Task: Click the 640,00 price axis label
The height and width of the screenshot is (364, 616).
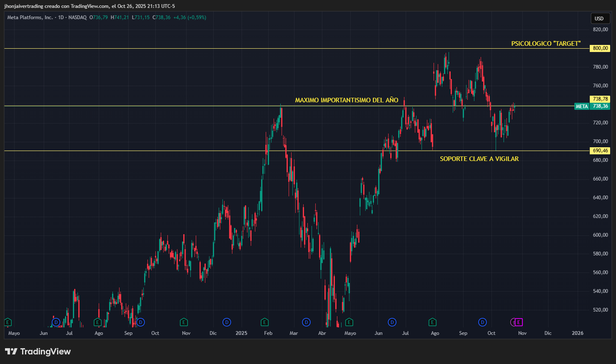Action: pyautogui.click(x=601, y=198)
